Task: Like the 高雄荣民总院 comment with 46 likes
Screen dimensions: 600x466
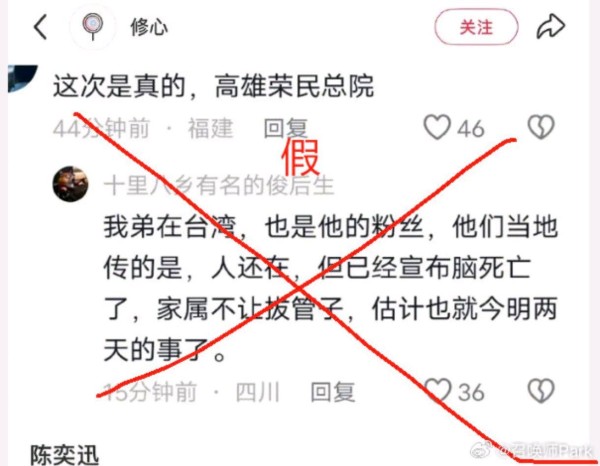Action: [437, 127]
